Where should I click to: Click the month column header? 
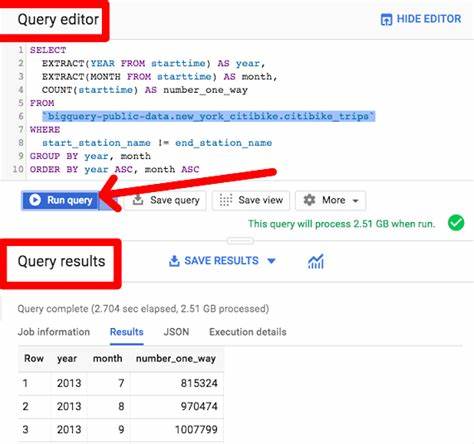tap(107, 359)
